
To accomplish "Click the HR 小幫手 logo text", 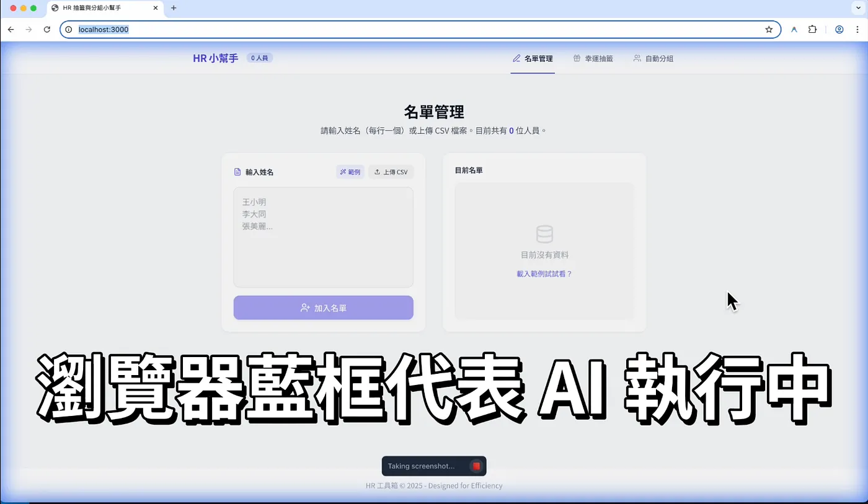I will coord(216,58).
